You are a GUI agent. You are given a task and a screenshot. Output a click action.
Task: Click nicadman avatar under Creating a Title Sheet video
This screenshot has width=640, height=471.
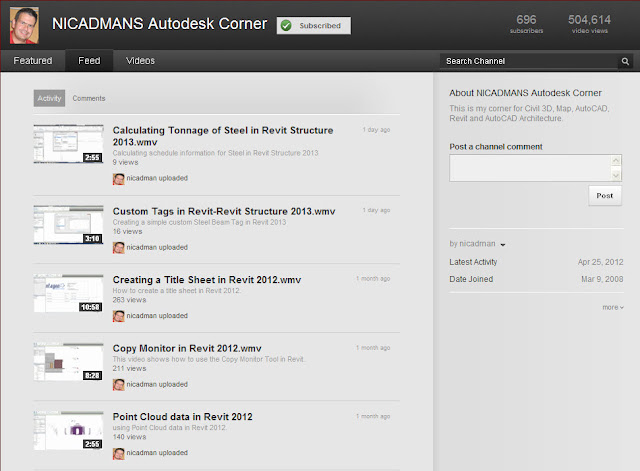tap(118, 316)
